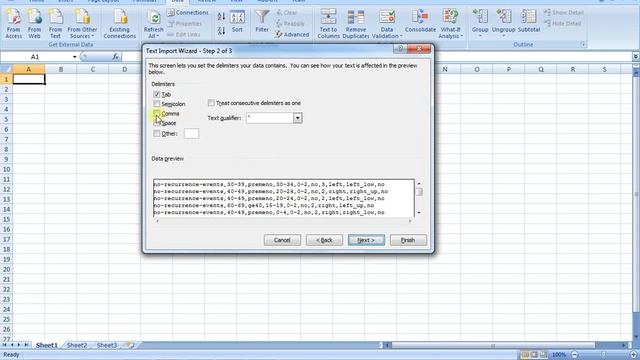The image size is (640, 360).
Task: Click the first sheet navigation arrow
Action: click(4, 345)
